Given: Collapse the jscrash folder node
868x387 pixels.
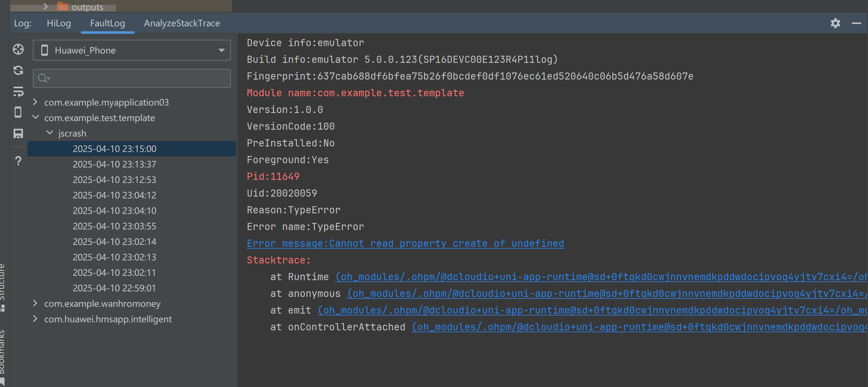Looking at the screenshot, I should (x=50, y=133).
